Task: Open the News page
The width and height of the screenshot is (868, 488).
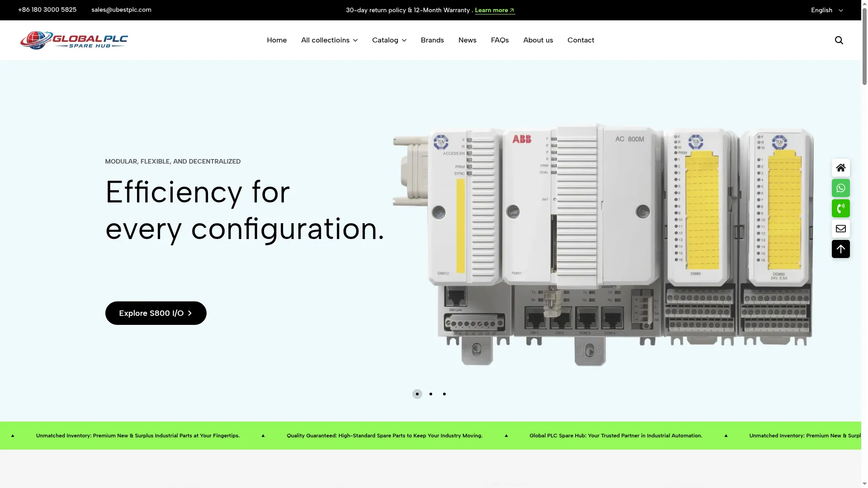Action: coord(467,40)
